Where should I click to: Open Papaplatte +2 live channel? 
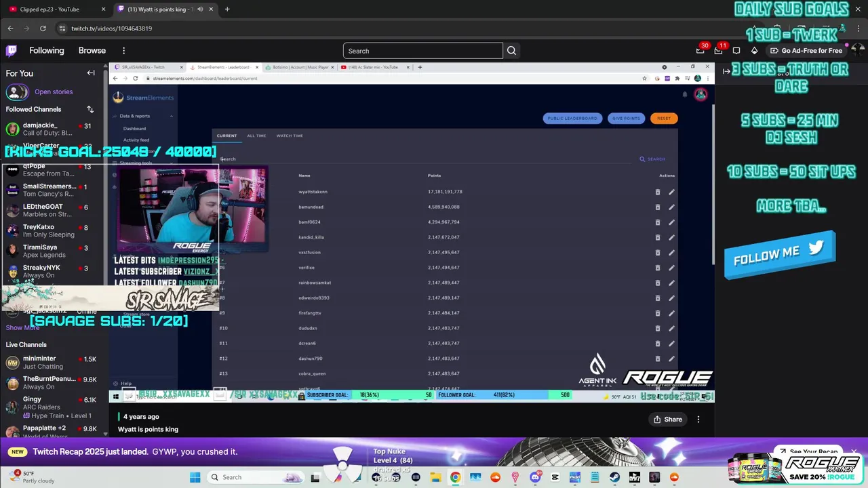pyautogui.click(x=52, y=432)
